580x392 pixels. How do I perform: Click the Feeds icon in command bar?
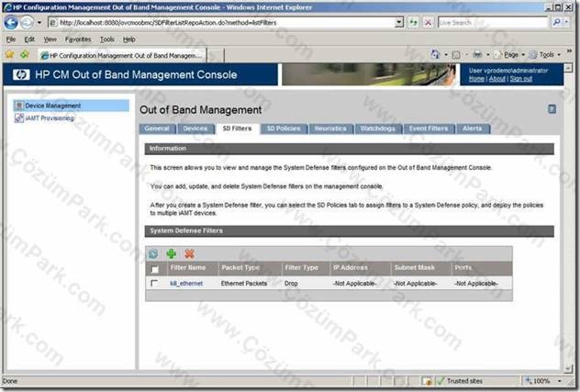[456, 55]
